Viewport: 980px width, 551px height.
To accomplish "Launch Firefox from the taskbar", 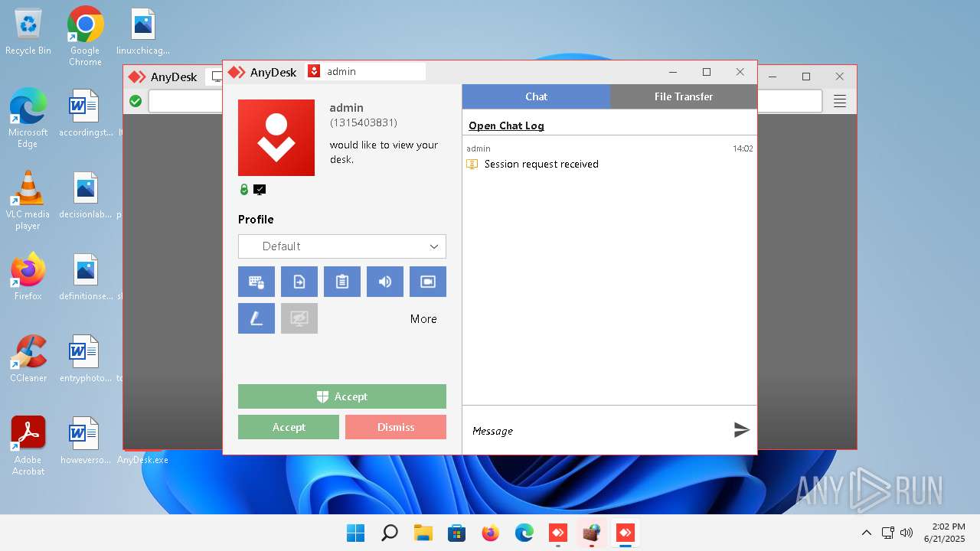I will pos(491,533).
